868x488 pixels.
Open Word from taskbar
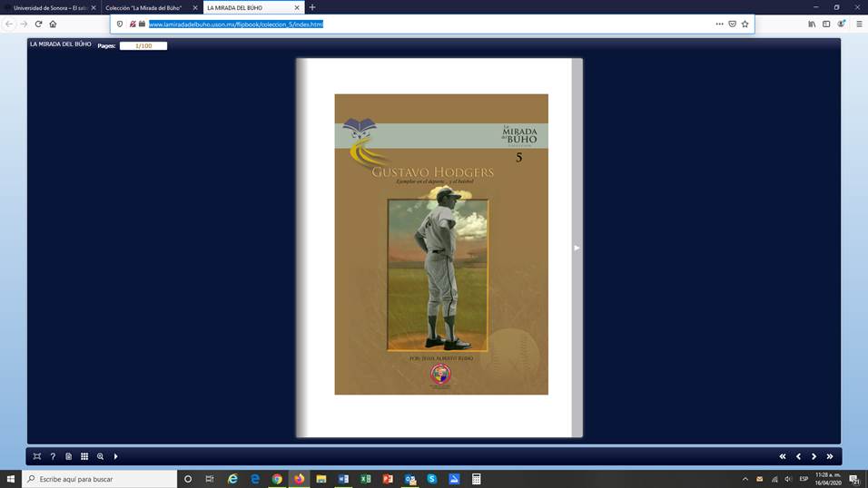click(x=343, y=479)
